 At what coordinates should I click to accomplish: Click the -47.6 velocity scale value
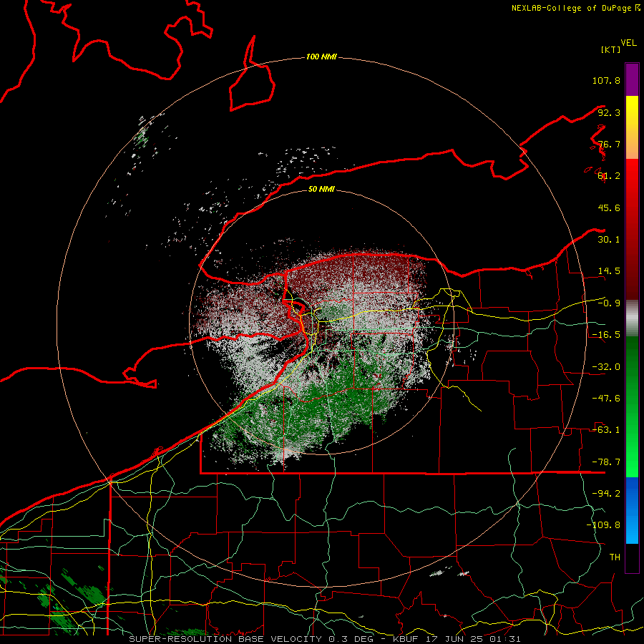click(x=606, y=399)
